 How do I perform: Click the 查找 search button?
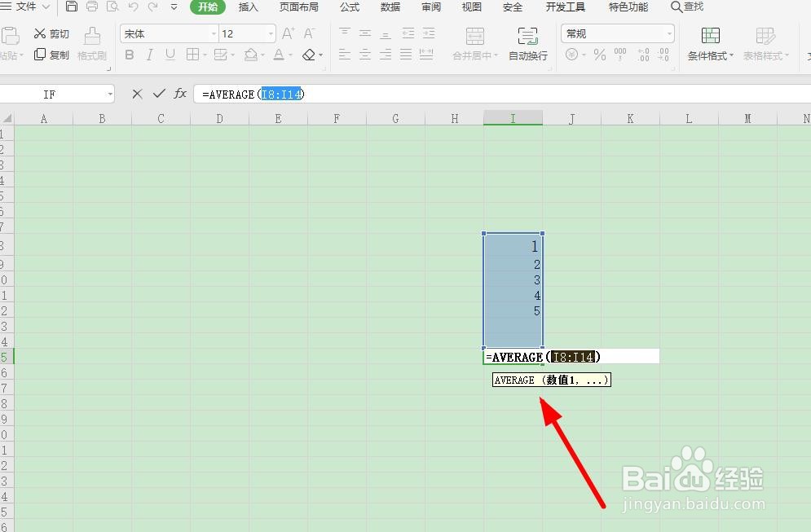(687, 7)
